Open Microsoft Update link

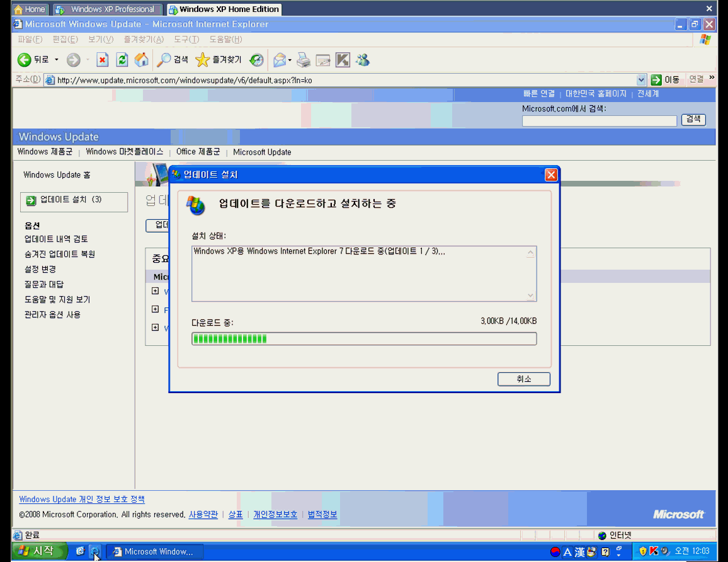pyautogui.click(x=262, y=152)
